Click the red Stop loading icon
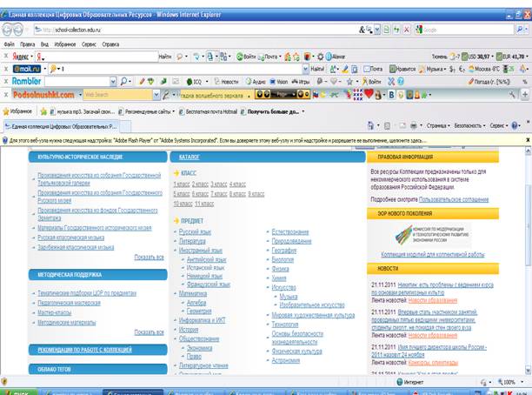The image size is (532, 395). coord(406,30)
